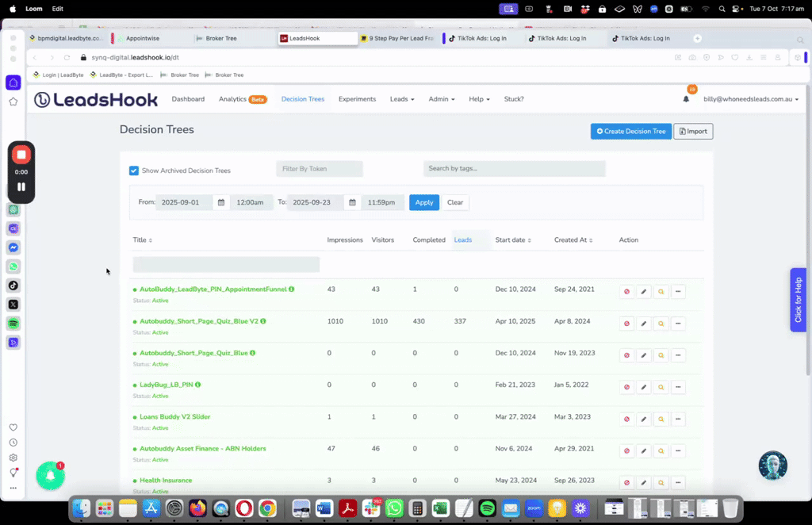
Task: Open more actions for Loans Buddy V2 Slider
Action: point(678,419)
